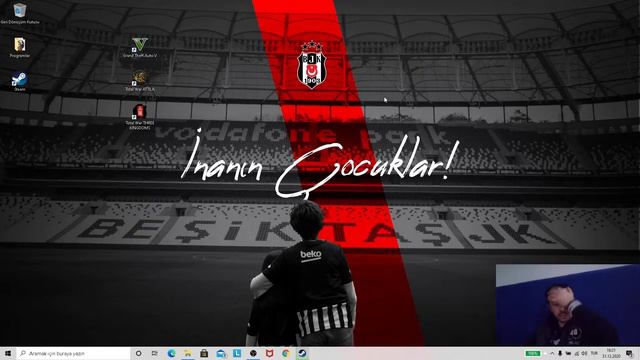Screen dimensions: 640x360
Task: Switch to the black round taskbar app
Action: (253, 353)
